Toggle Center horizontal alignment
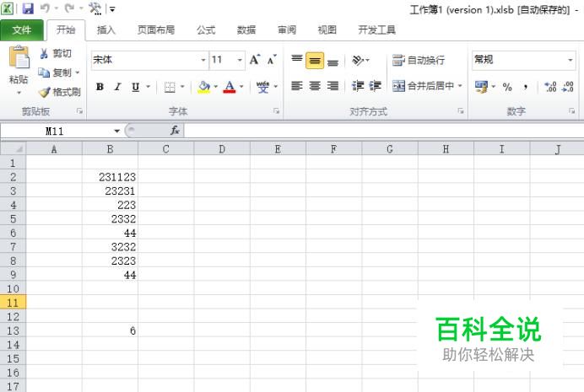584x392 pixels. [x=315, y=86]
